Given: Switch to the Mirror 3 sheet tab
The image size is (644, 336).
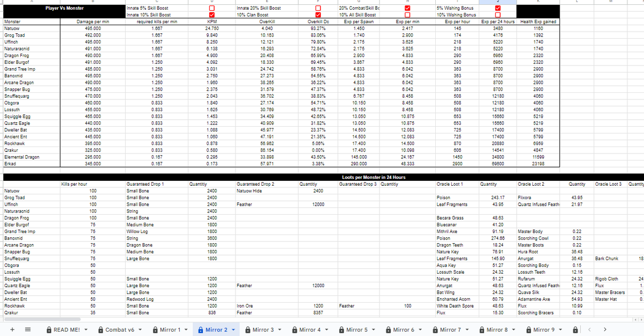Looking at the screenshot, I should tap(264, 330).
